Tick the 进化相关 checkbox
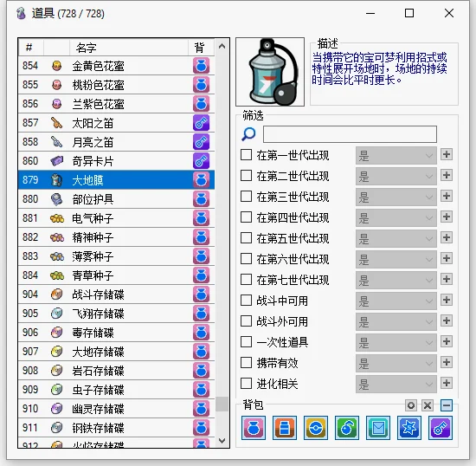 tap(246, 384)
